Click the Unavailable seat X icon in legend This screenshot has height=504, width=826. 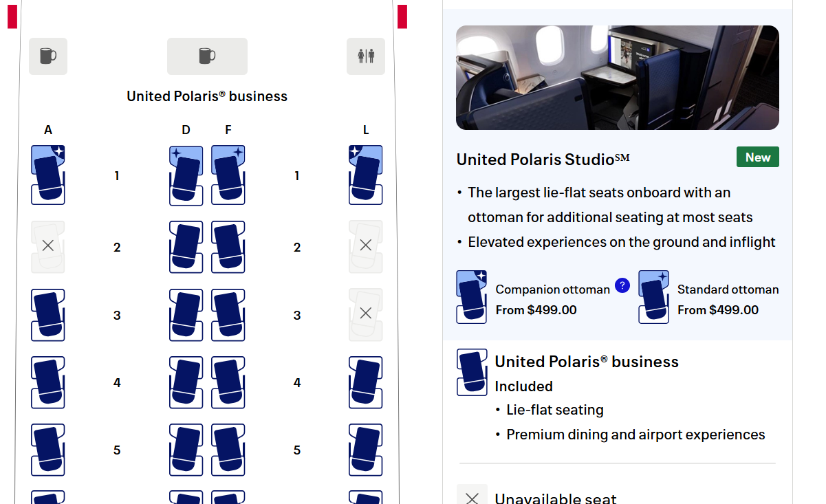point(472,497)
